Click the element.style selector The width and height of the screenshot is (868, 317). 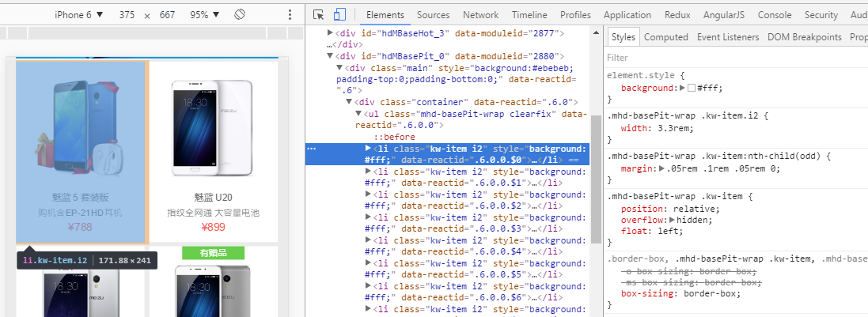(642, 74)
